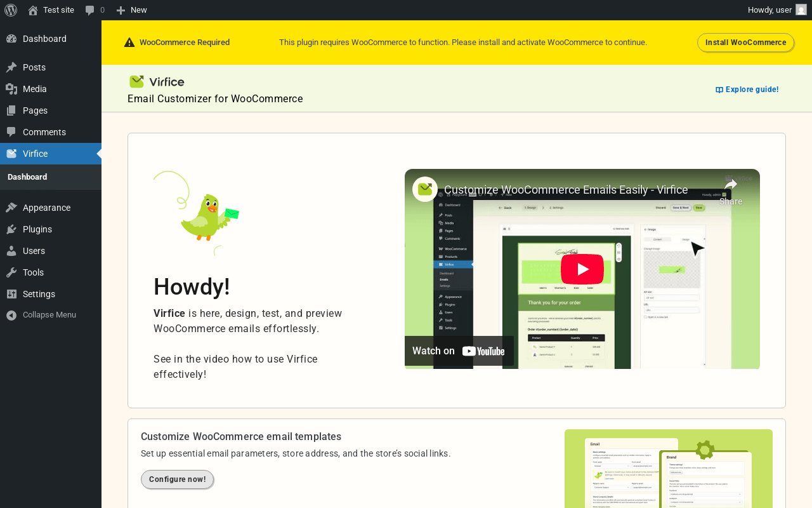Open the Howdy, user account menu

point(777,10)
